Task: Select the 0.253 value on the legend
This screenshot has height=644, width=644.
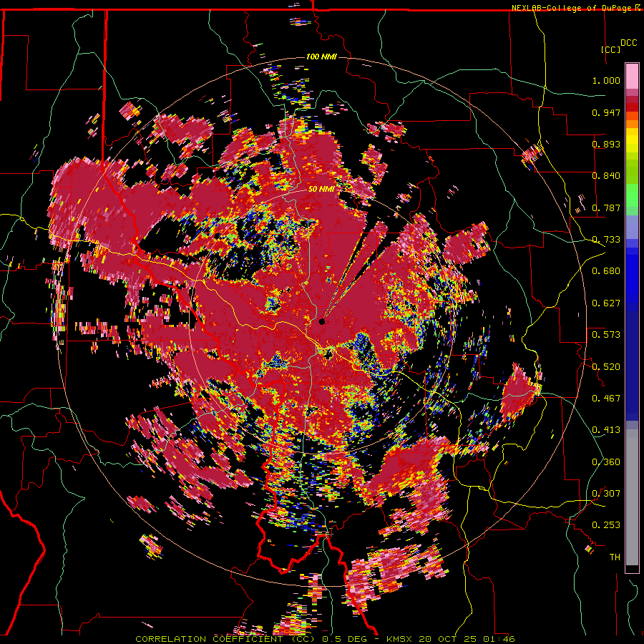Action: (x=606, y=525)
